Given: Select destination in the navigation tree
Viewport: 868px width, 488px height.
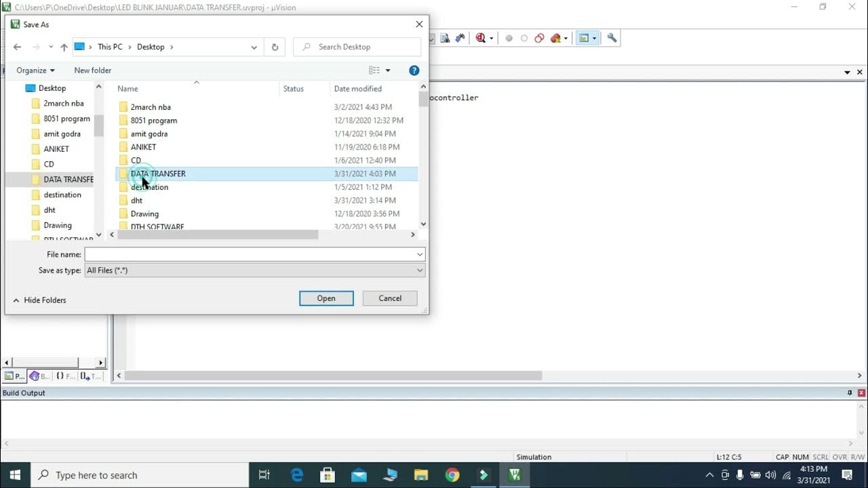Looking at the screenshot, I should tap(62, 195).
